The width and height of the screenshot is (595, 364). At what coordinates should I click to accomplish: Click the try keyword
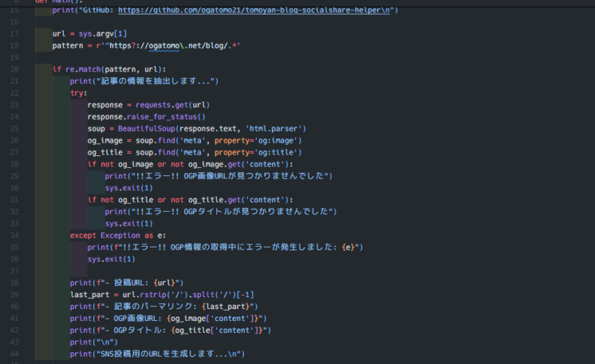pyautogui.click(x=78, y=93)
